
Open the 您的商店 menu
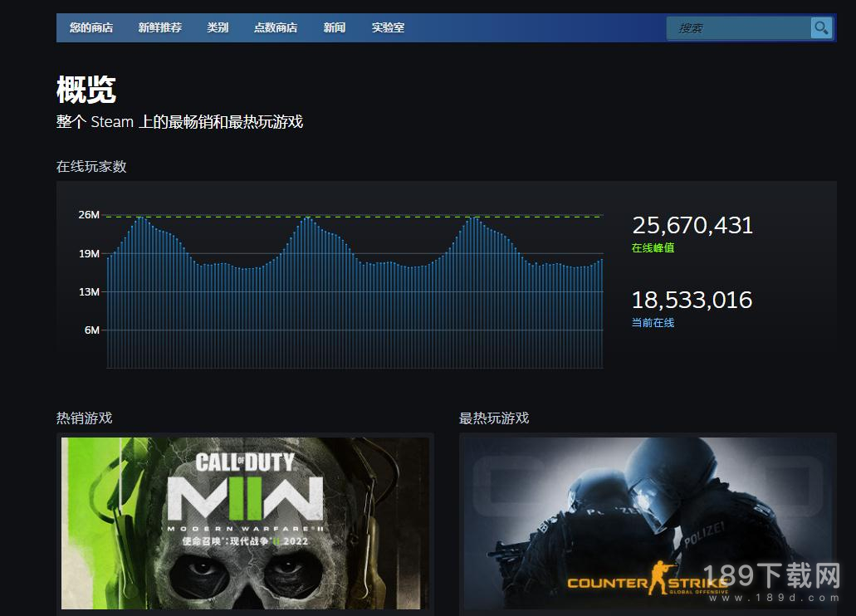[x=91, y=28]
